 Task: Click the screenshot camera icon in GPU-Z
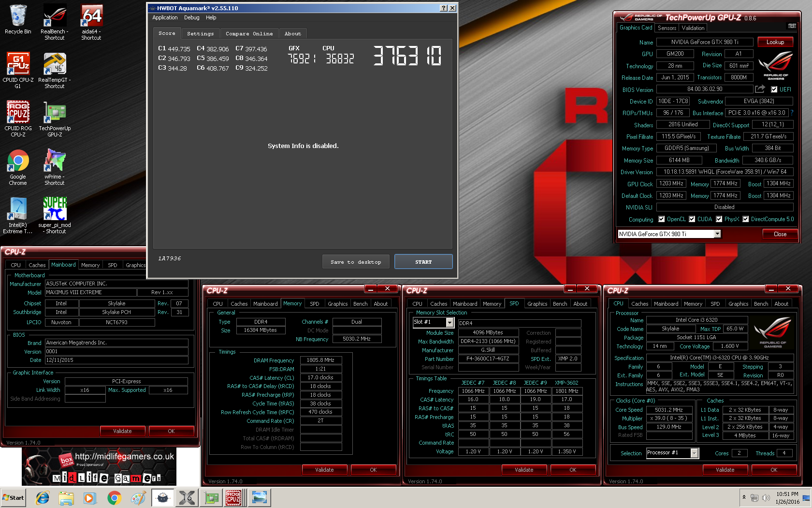click(x=792, y=26)
